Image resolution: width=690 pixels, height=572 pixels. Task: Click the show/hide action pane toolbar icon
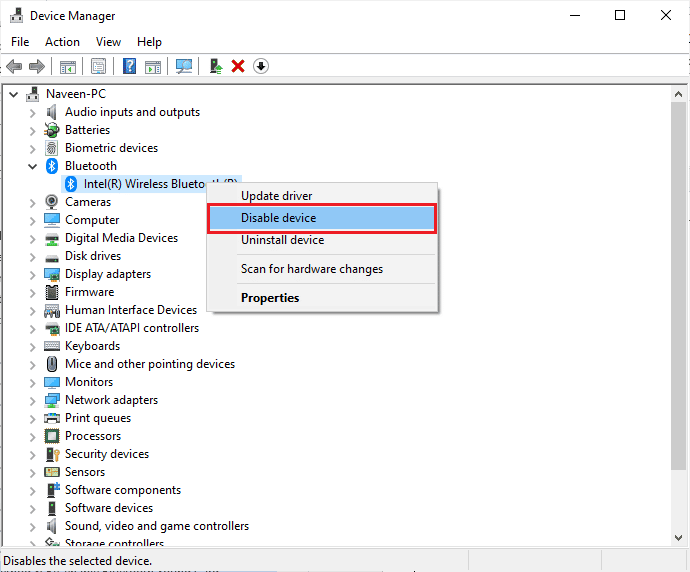coord(153,67)
